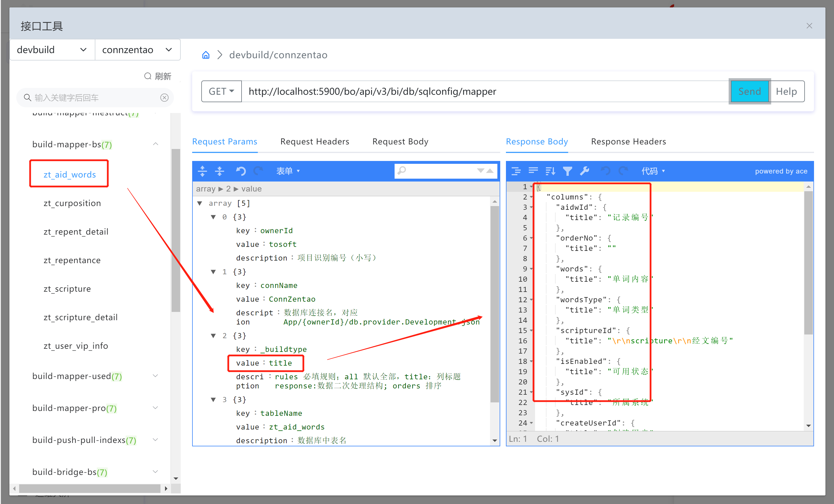Open the 代码 mode dropdown
This screenshot has width=834, height=504.
[653, 171]
